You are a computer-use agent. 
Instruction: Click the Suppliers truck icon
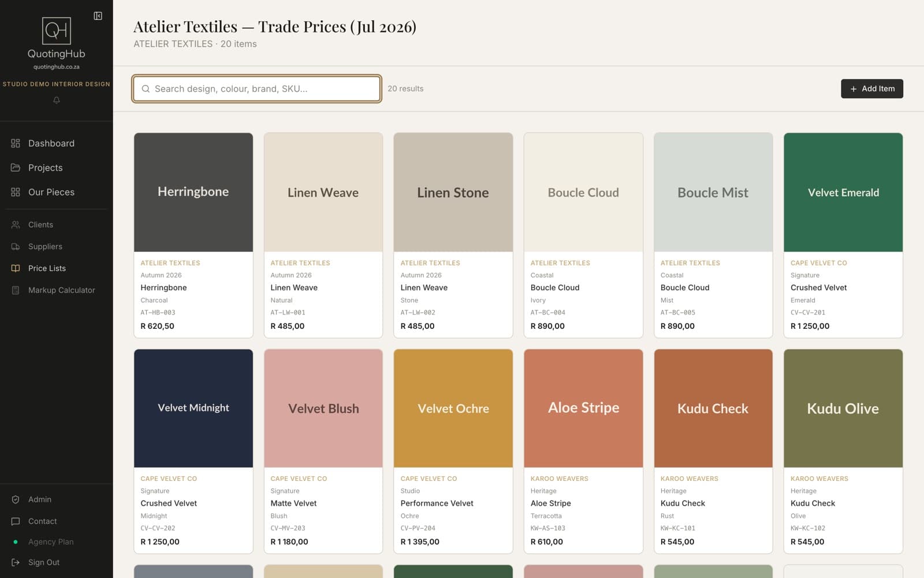(x=16, y=246)
